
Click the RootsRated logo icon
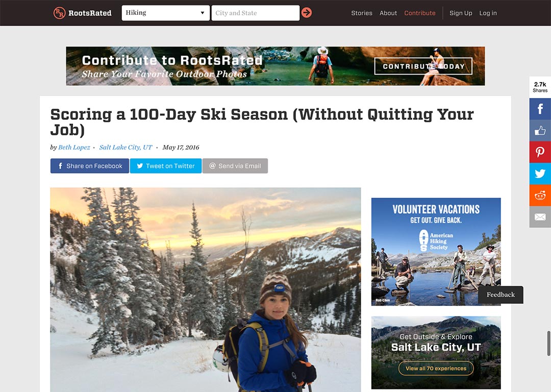pos(59,13)
